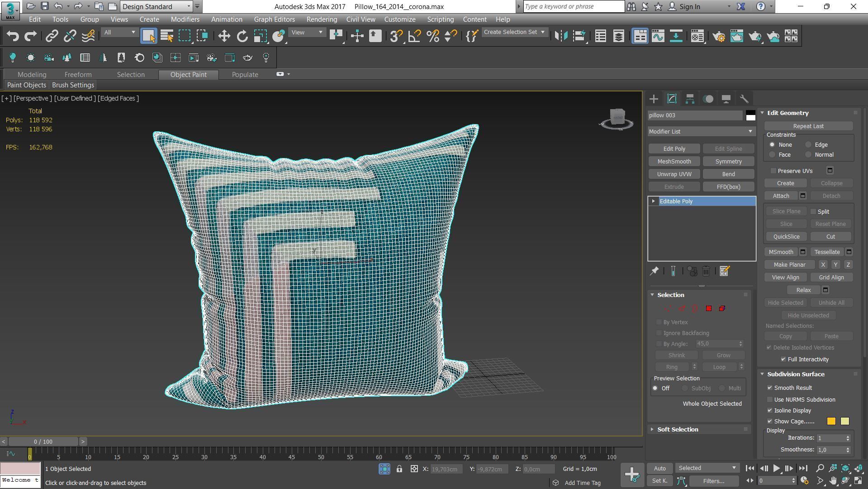Viewport: 868px width, 489px height.
Task: Toggle the selection lock icon
Action: [x=399, y=469]
